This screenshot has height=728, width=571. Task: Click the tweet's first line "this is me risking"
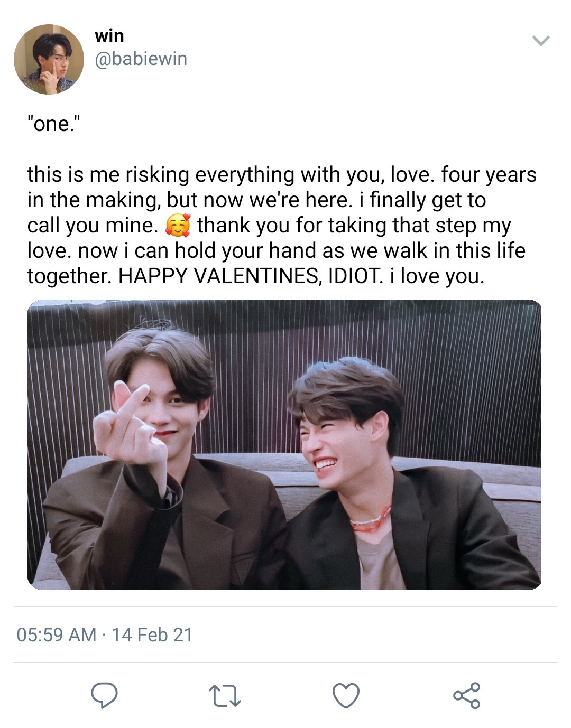pos(108,175)
